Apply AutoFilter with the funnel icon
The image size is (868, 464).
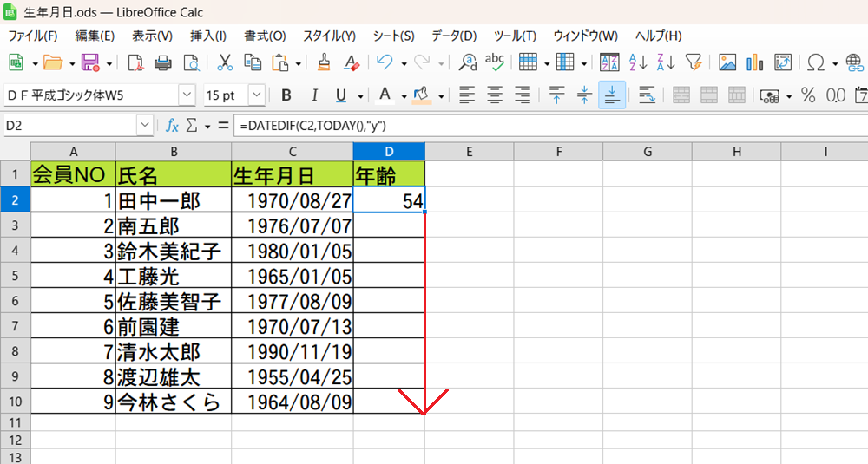(x=693, y=62)
